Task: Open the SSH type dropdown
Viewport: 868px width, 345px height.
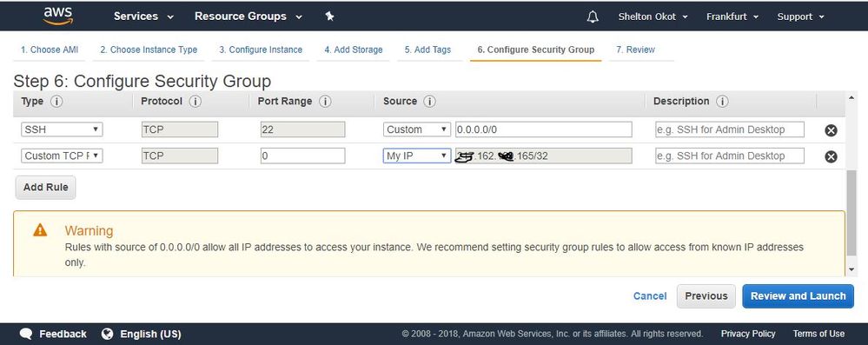Action: pos(62,129)
